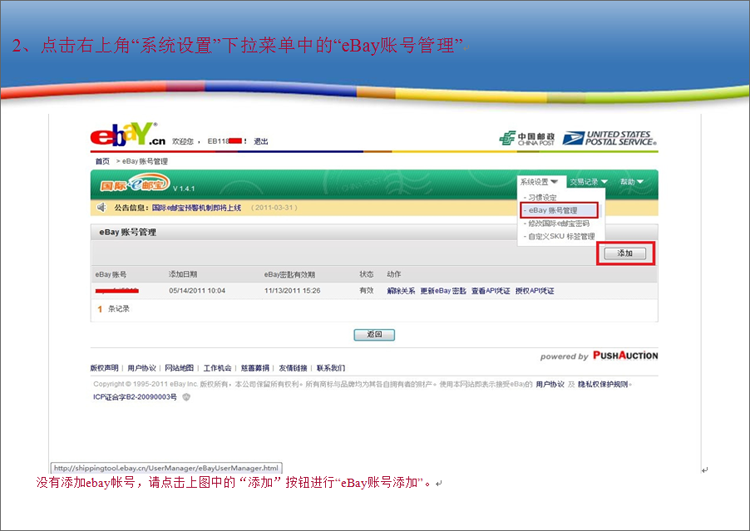Click the 返回 button
Screen dimensions: 750x531
point(374,334)
